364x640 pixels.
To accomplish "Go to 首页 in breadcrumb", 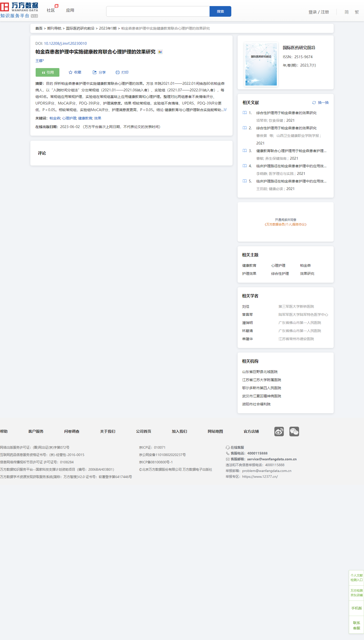I will point(39,28).
